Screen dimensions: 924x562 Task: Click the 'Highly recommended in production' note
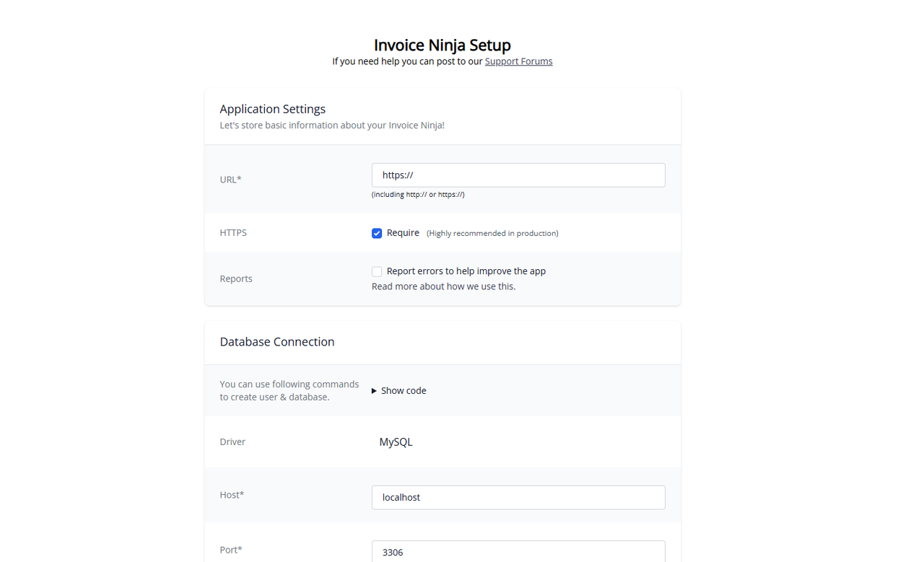492,233
